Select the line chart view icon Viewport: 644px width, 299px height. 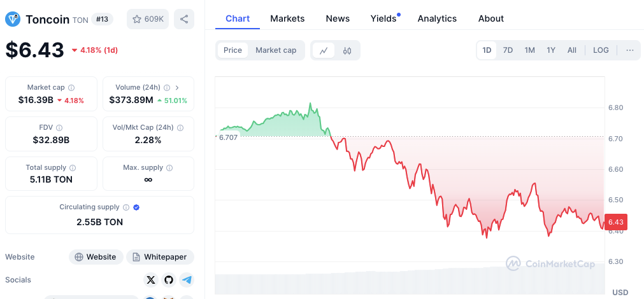(x=324, y=50)
